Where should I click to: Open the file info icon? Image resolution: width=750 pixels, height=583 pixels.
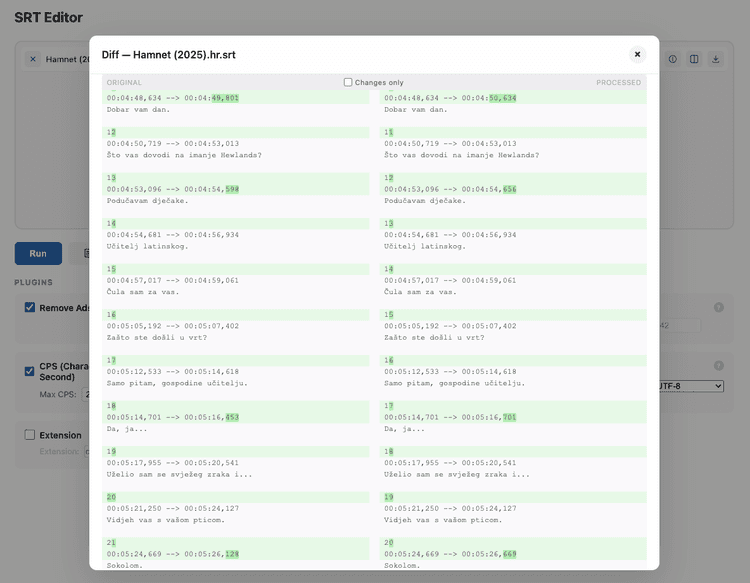(673, 59)
